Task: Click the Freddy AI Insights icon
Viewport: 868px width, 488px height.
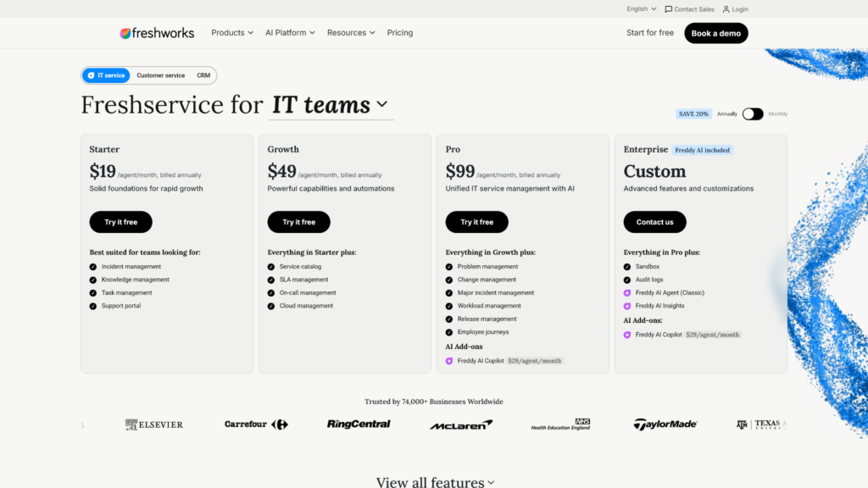Action: pyautogui.click(x=627, y=306)
